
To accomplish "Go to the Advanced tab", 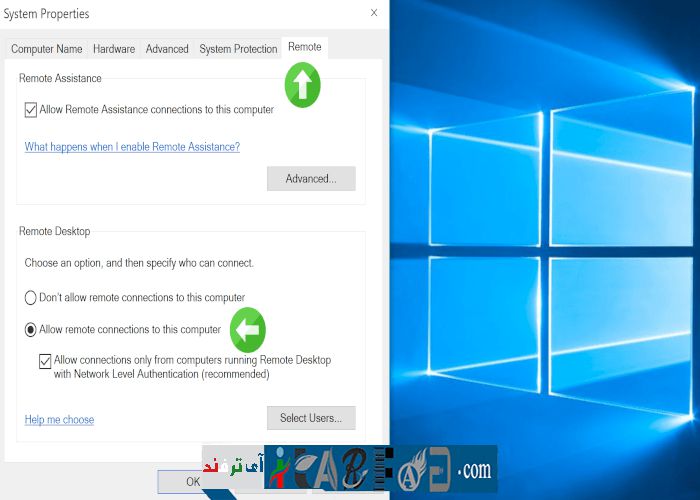I will 167,49.
